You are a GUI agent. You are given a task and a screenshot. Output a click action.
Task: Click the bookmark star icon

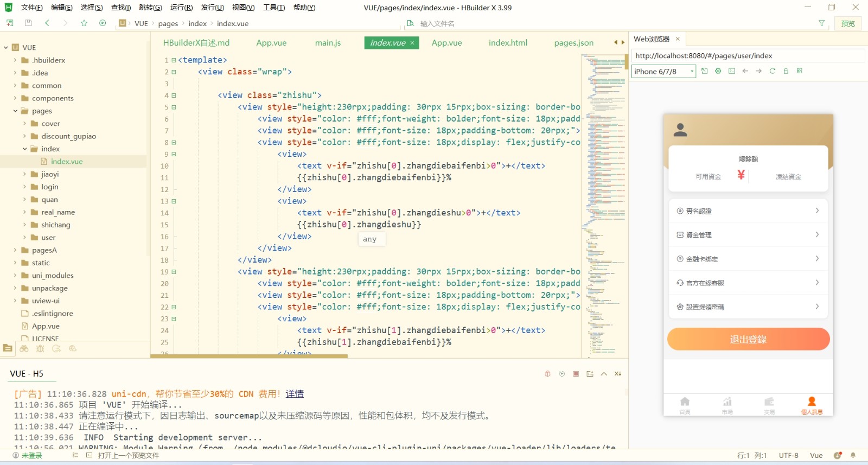(84, 23)
